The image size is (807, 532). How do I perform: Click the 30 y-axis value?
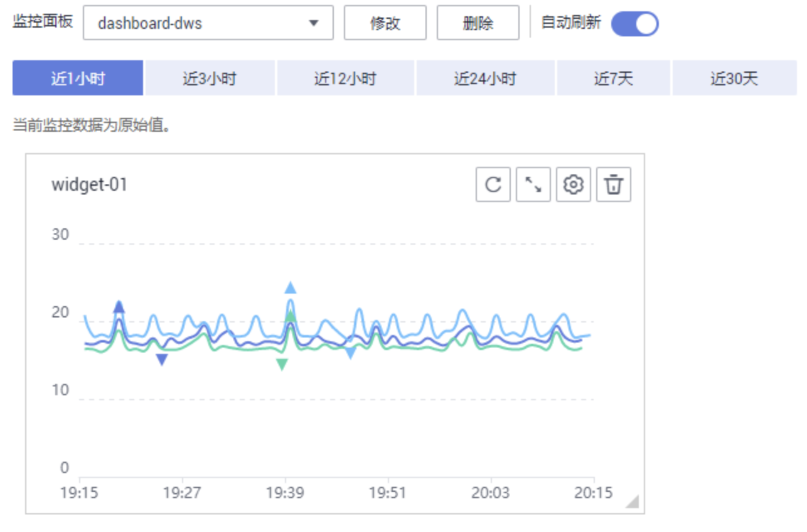pyautogui.click(x=60, y=235)
